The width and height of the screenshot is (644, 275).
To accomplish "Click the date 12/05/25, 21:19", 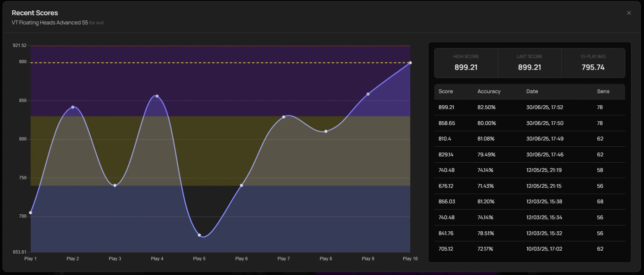I will coord(544,170).
